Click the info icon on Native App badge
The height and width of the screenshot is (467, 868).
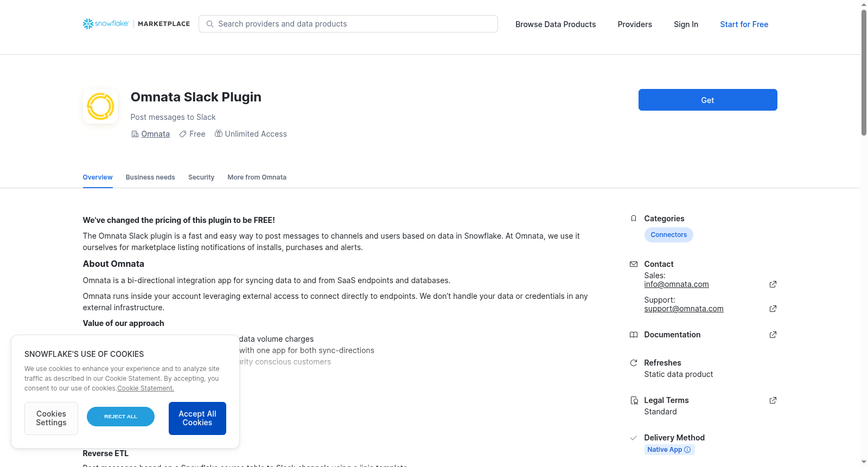tap(687, 450)
